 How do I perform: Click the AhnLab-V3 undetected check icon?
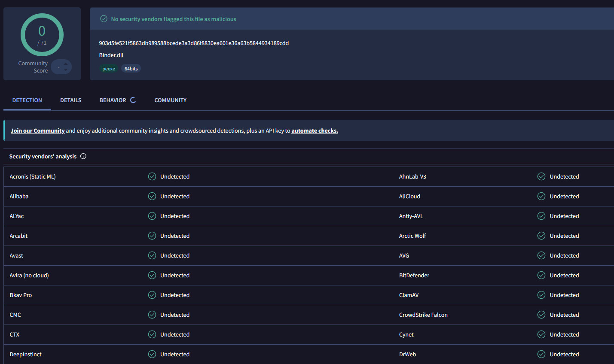tap(541, 176)
